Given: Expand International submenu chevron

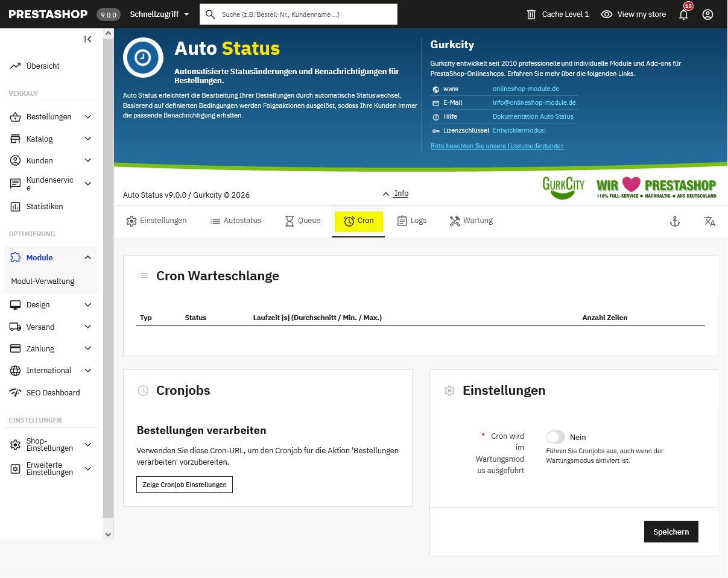Looking at the screenshot, I should point(88,371).
